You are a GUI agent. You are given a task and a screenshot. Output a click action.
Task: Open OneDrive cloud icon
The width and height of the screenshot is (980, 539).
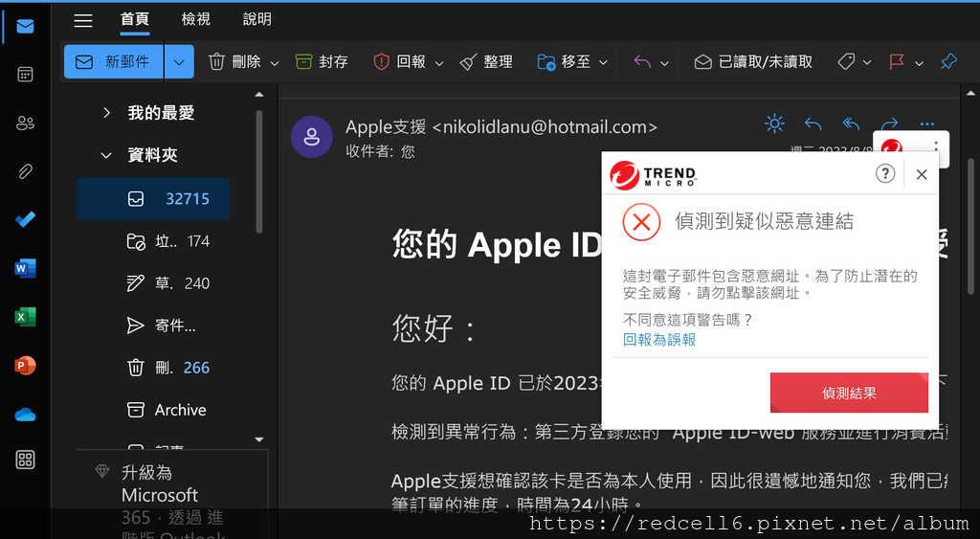pos(25,415)
